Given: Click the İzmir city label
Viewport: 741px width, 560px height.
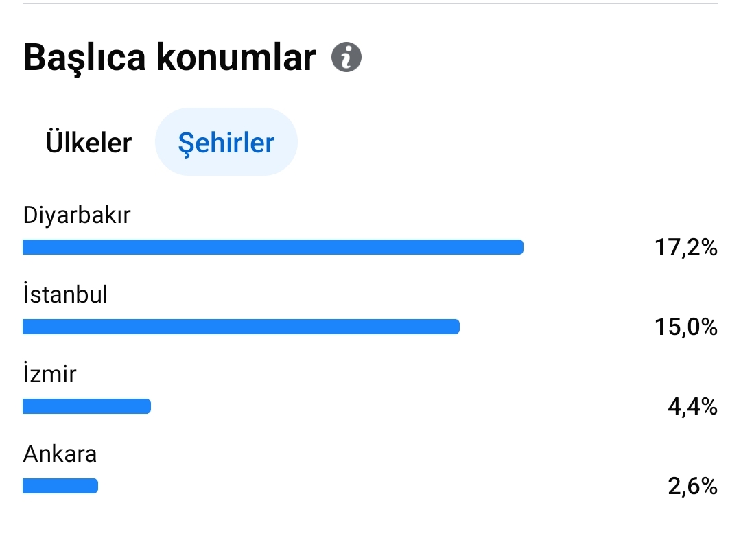Looking at the screenshot, I should [x=49, y=373].
